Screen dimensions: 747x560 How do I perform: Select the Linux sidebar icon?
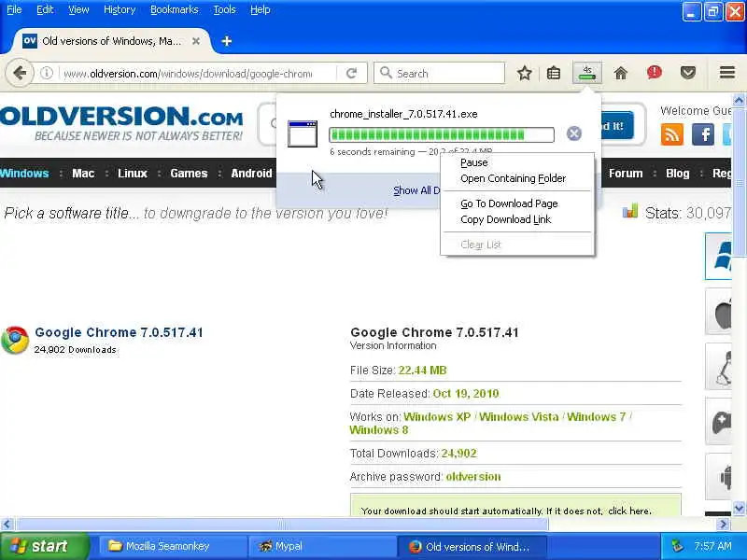718,367
